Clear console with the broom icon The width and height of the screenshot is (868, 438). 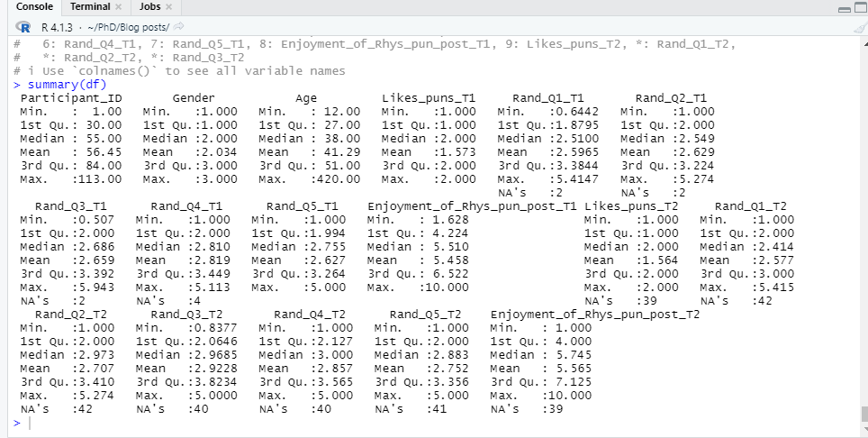pyautogui.click(x=861, y=27)
